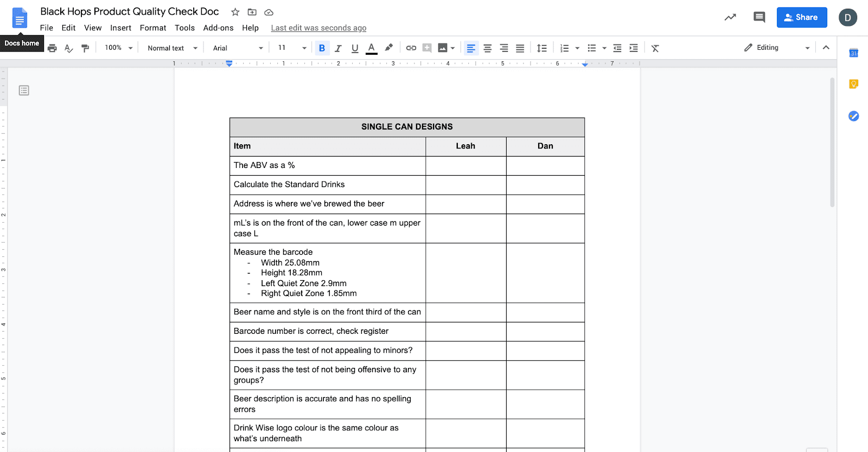Open the Arial font dropdown
This screenshot has height=452, width=868.
point(238,48)
